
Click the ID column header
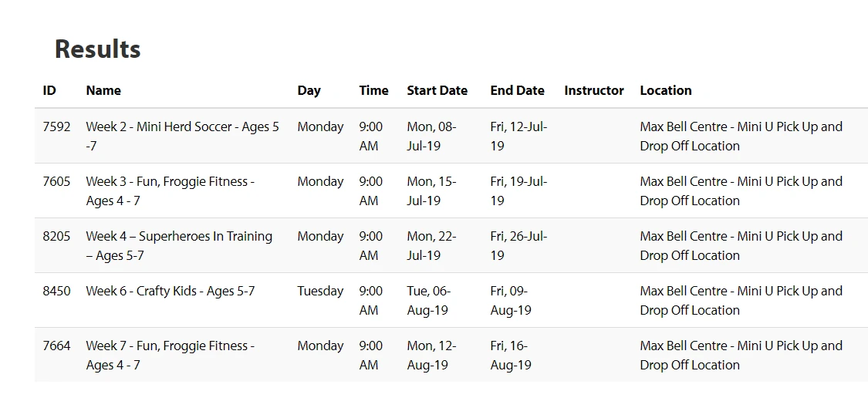point(49,90)
